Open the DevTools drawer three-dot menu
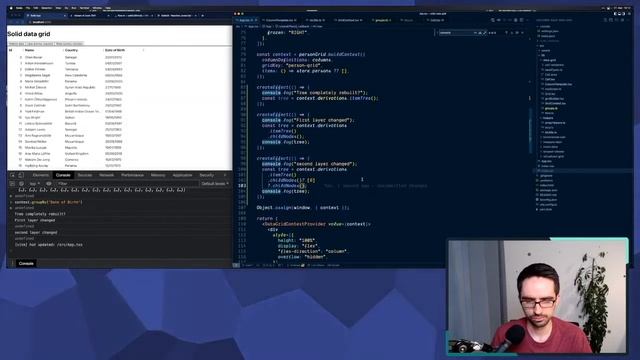The height and width of the screenshot is (360, 640). point(12,263)
